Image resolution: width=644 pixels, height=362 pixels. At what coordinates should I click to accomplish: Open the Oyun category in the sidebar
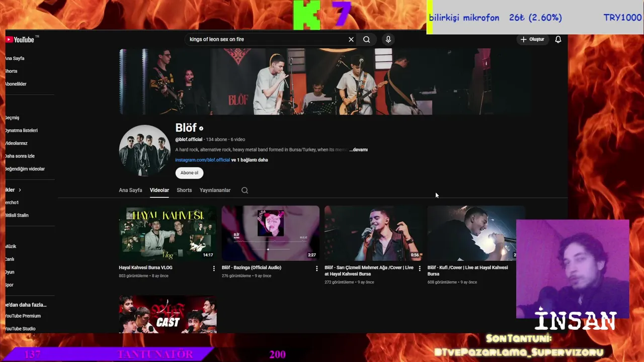pyautogui.click(x=10, y=272)
